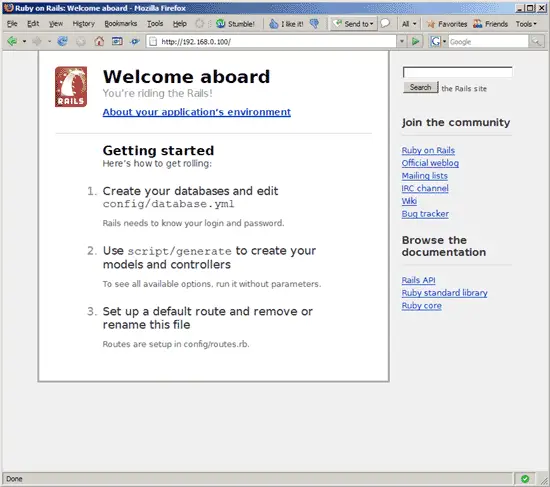Open the Forward history dropdown arrow
The height and width of the screenshot is (487, 550).
point(49,41)
